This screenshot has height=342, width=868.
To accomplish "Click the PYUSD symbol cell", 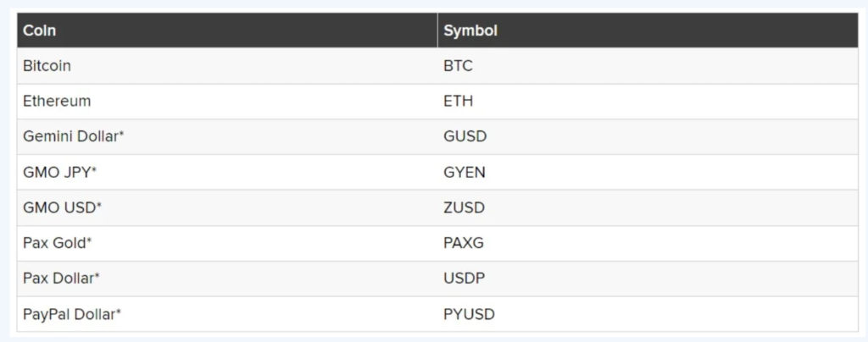I will [469, 314].
